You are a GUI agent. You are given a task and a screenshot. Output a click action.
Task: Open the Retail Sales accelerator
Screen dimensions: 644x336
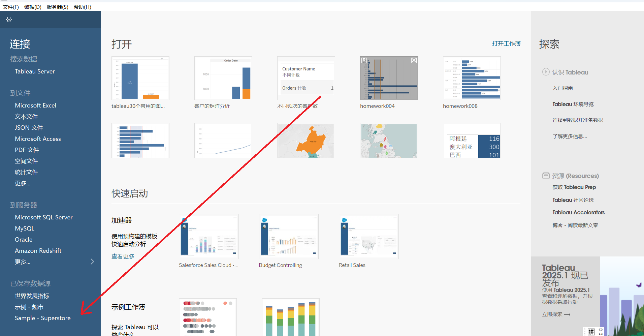[369, 237]
